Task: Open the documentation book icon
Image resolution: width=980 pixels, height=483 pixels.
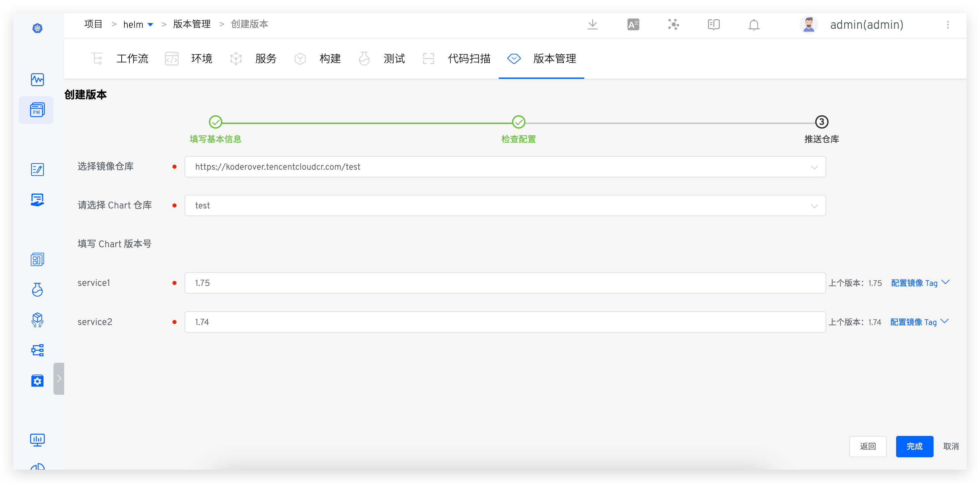Action: click(713, 25)
